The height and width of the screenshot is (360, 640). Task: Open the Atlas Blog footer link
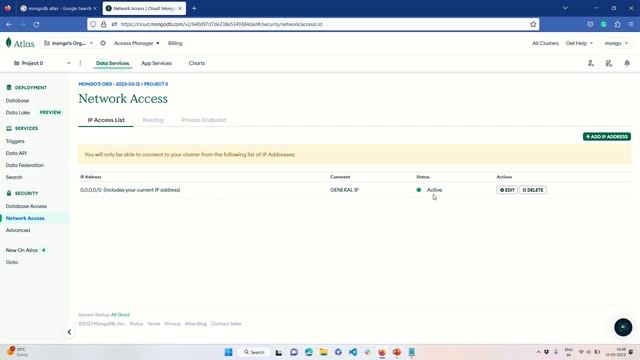tap(196, 324)
